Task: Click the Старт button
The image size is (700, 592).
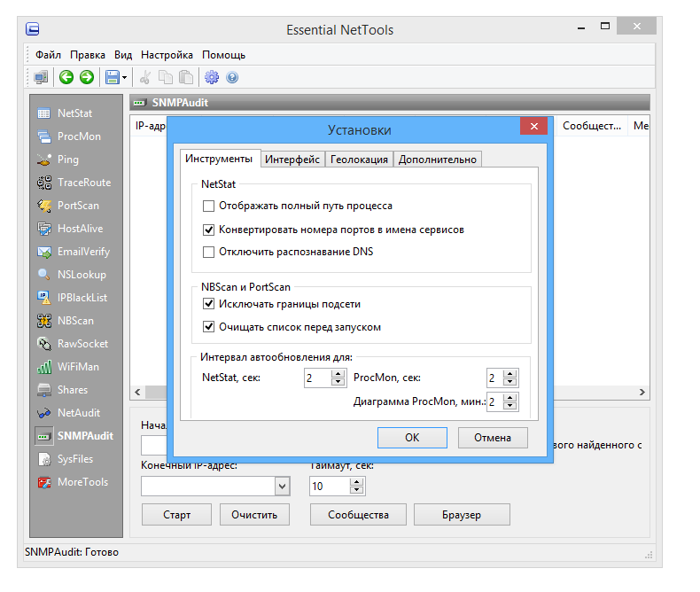Action: click(x=177, y=515)
